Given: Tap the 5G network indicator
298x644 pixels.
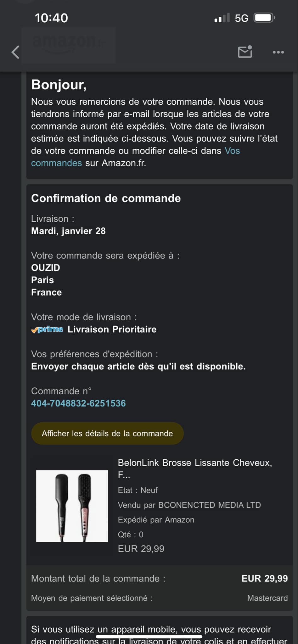Looking at the screenshot, I should [x=241, y=18].
